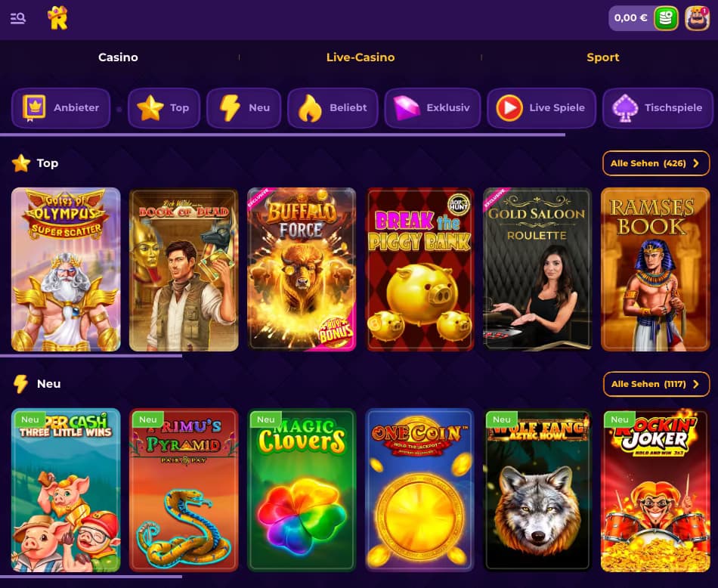Open Tischspiele spade category
718x588 pixels.
pos(658,108)
